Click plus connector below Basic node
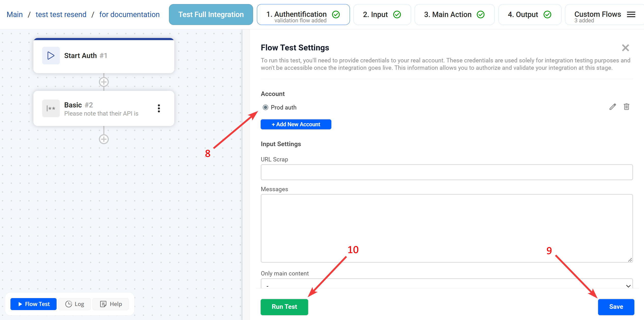The width and height of the screenshot is (644, 320). pos(104,139)
